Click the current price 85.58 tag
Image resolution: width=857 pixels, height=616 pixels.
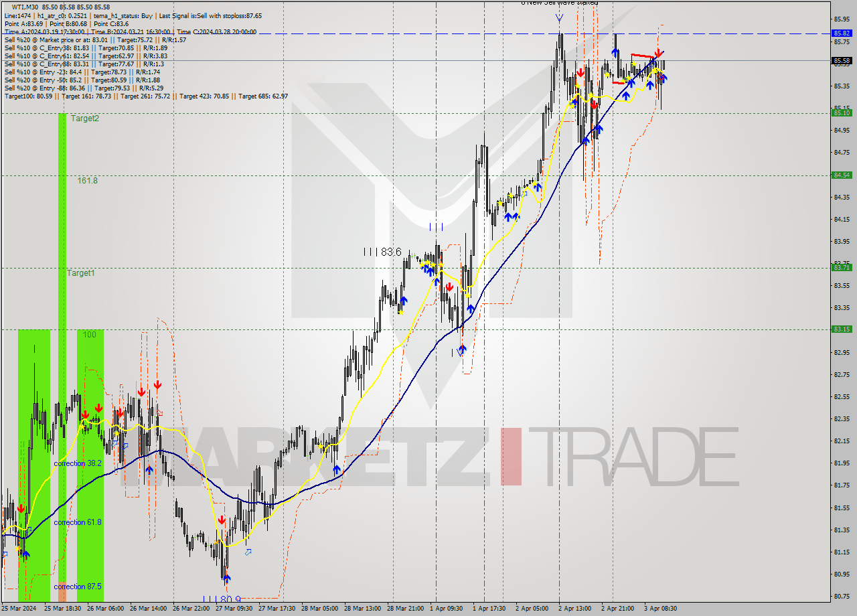pyautogui.click(x=842, y=60)
